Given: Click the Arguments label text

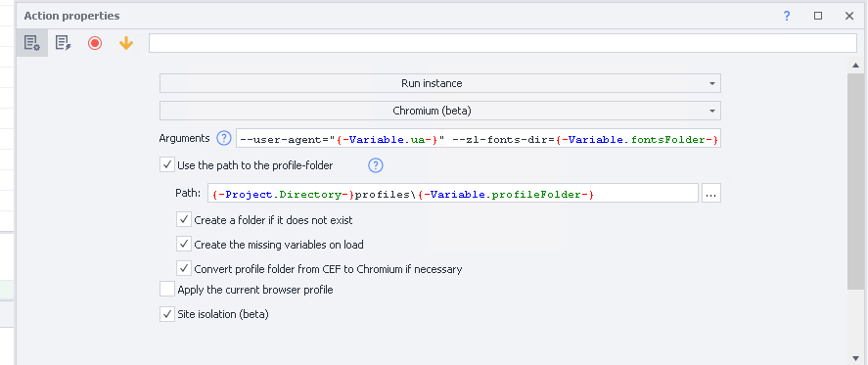Looking at the screenshot, I should tap(184, 138).
